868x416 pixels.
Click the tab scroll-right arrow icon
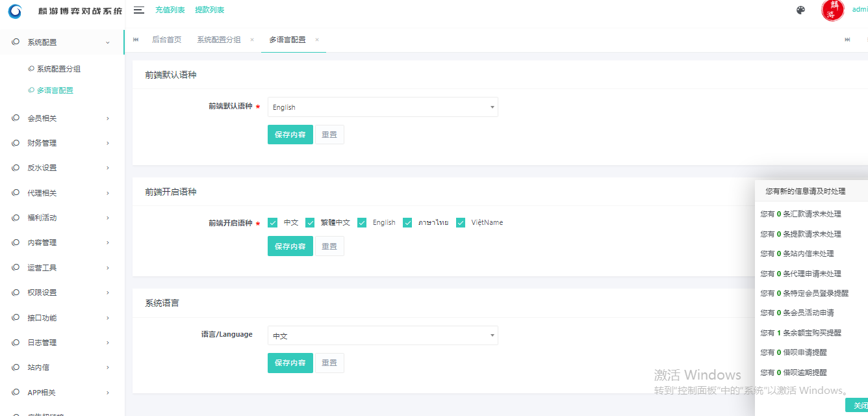[847, 40]
